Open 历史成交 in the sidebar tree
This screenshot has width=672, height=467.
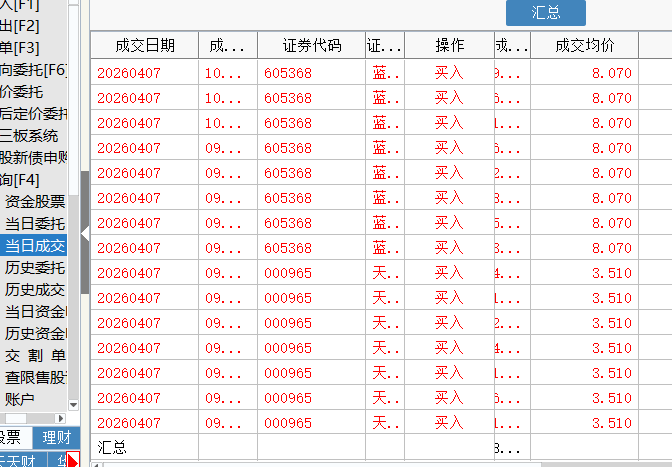(x=34, y=290)
